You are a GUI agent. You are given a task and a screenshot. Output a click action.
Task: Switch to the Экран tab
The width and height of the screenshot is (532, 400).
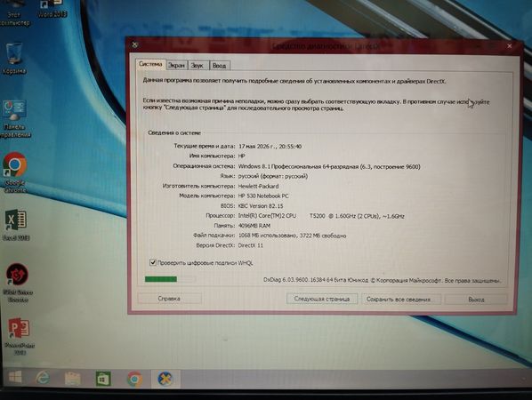click(177, 66)
